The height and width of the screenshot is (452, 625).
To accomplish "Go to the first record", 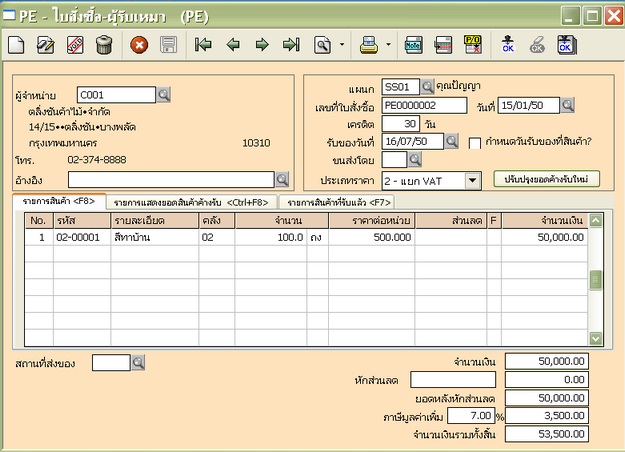I will pyautogui.click(x=203, y=45).
